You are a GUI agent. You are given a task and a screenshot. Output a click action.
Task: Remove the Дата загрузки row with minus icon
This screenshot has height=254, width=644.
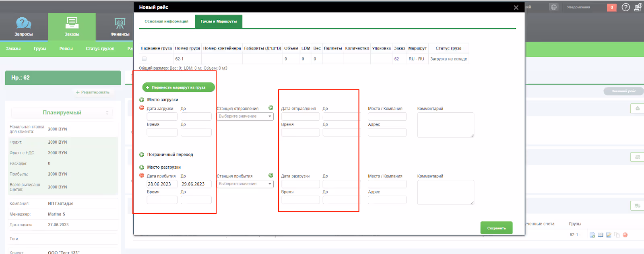142,108
